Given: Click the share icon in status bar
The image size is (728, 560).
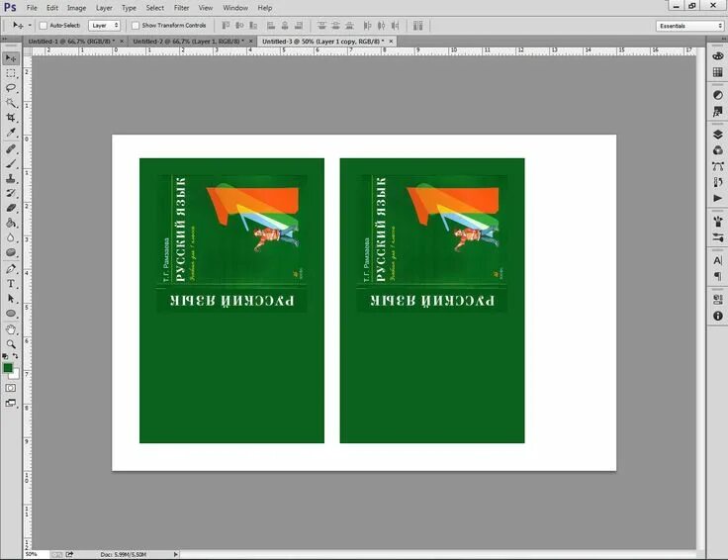Looking at the screenshot, I should [x=69, y=554].
